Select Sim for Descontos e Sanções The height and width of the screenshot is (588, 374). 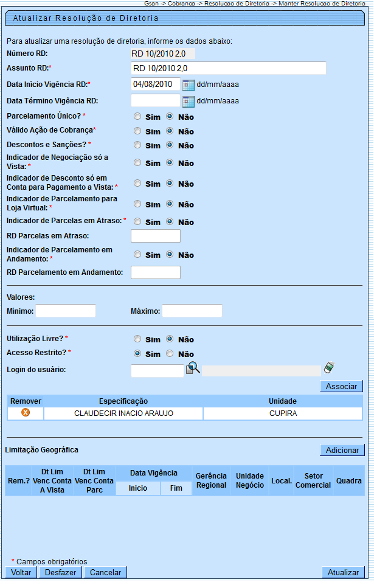pos(137,145)
